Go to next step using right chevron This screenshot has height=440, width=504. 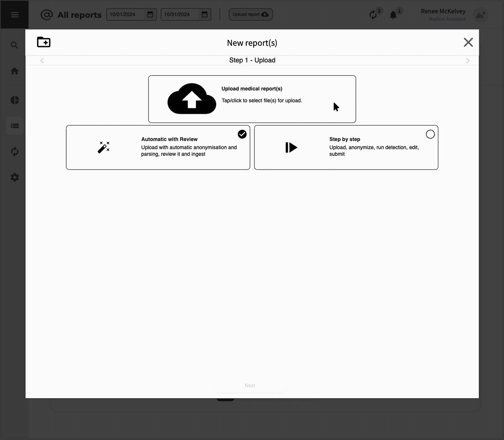pos(468,61)
